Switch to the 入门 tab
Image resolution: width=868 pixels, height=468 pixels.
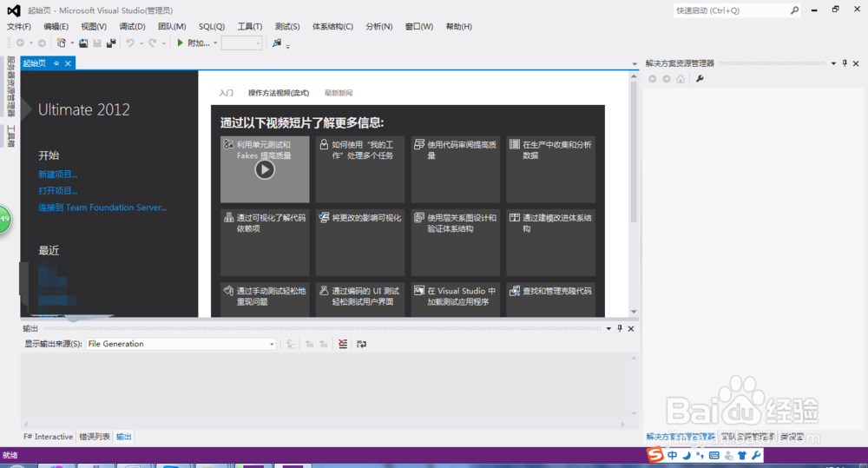click(226, 93)
